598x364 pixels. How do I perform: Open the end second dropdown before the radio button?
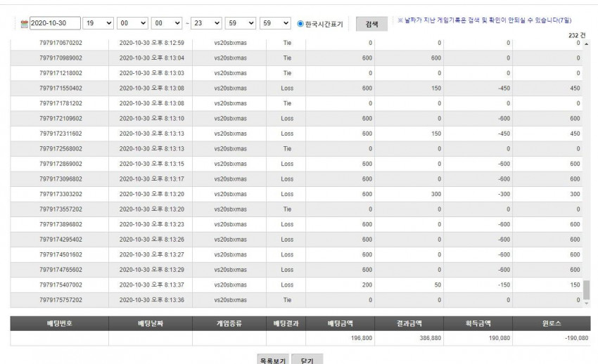275,23
